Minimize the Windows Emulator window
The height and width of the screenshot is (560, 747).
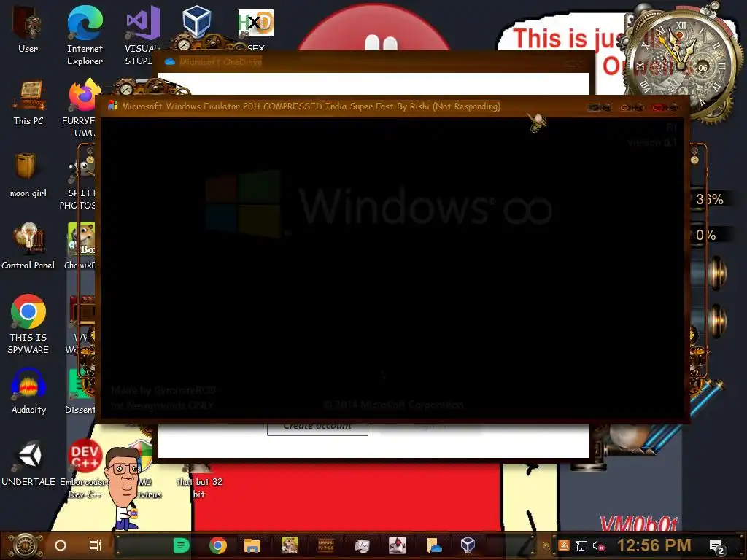pyautogui.click(x=600, y=108)
